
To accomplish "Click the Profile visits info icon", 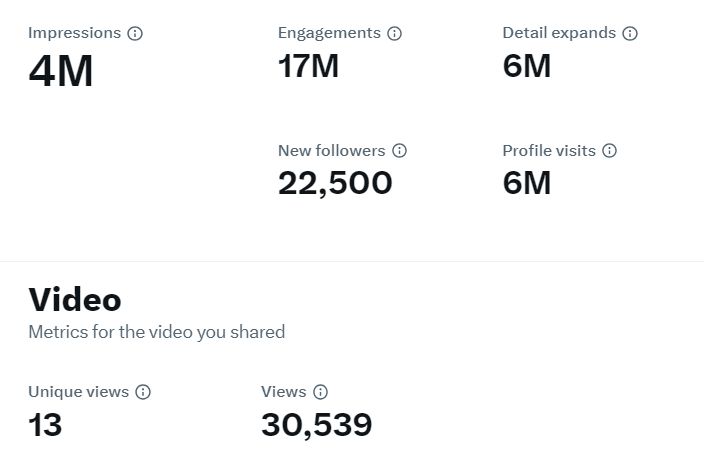I will click(609, 150).
